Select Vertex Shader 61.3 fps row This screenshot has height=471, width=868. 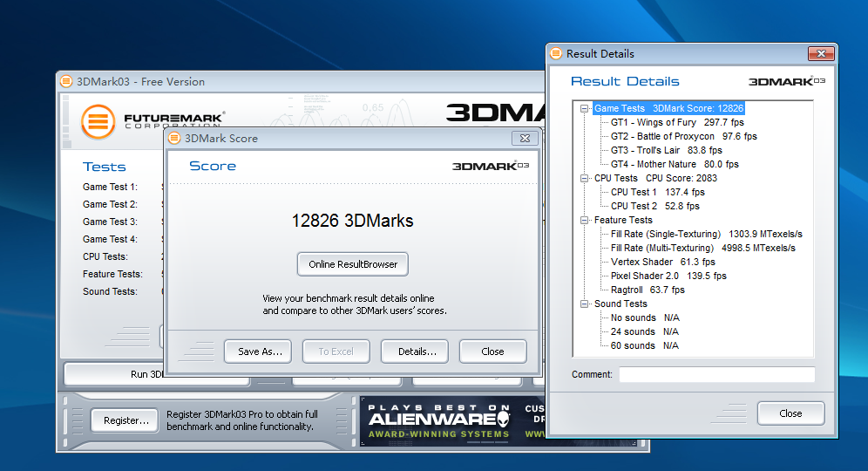pyautogui.click(x=662, y=262)
